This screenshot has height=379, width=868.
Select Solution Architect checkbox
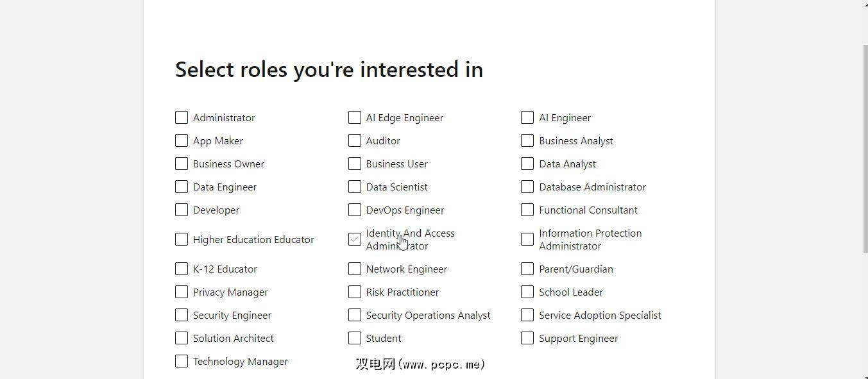(x=182, y=338)
